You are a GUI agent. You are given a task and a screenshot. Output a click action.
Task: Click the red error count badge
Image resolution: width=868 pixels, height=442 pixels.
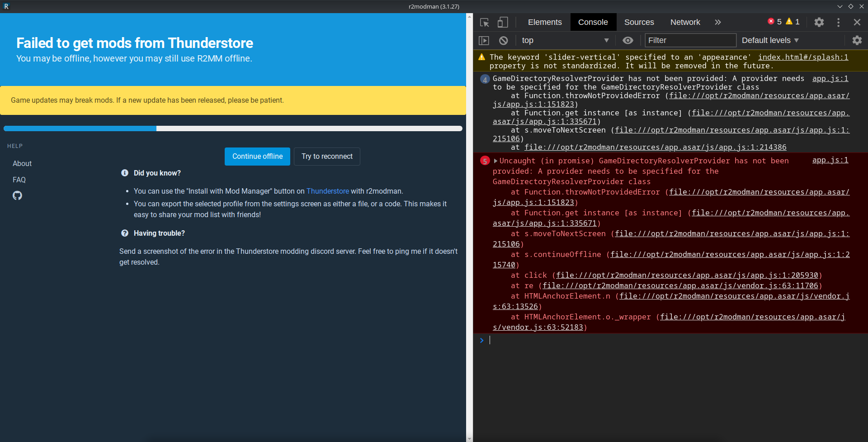[x=774, y=22]
